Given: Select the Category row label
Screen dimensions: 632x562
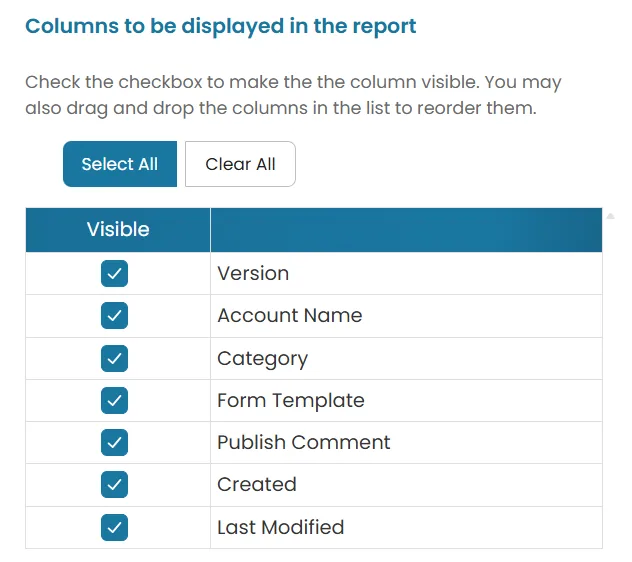Looking at the screenshot, I should pos(262,359).
